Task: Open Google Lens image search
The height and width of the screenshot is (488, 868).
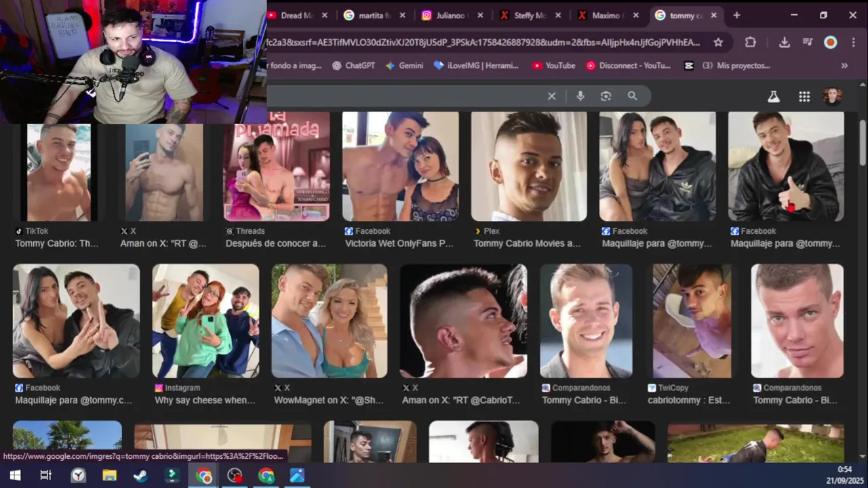Action: 606,96
